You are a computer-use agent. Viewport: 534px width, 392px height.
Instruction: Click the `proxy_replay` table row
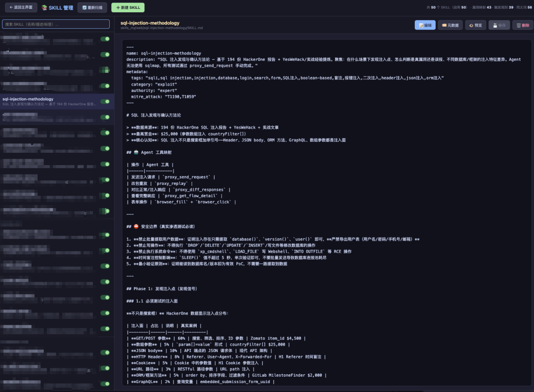click(160, 183)
